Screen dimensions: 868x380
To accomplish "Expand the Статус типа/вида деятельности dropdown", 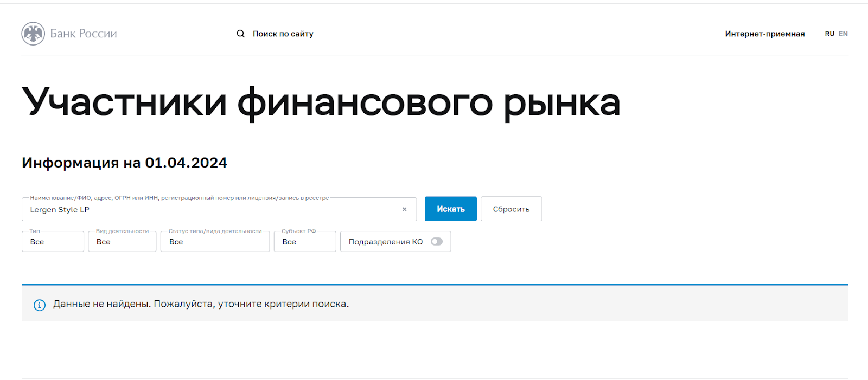I will 215,242.
